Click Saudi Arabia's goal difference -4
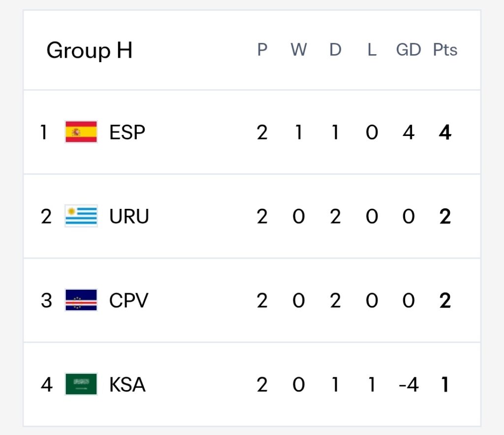The image size is (504, 435). tap(409, 384)
